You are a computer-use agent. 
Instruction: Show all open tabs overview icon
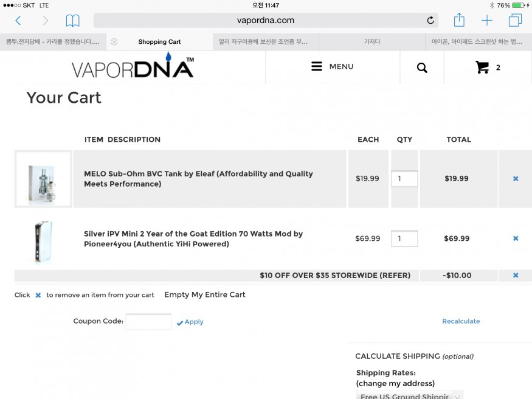click(515, 20)
